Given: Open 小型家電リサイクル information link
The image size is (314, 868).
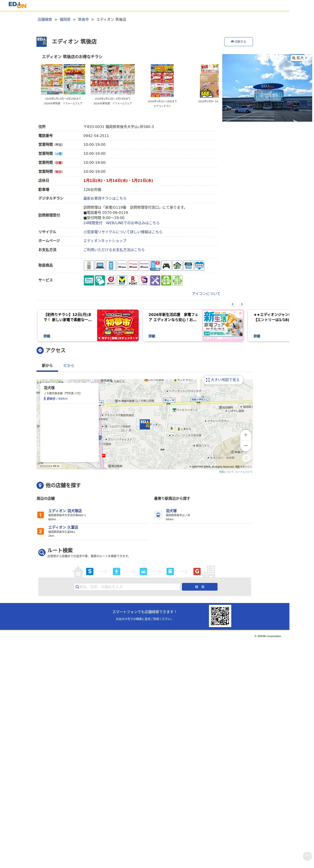Looking at the screenshot, I should coord(123,232).
